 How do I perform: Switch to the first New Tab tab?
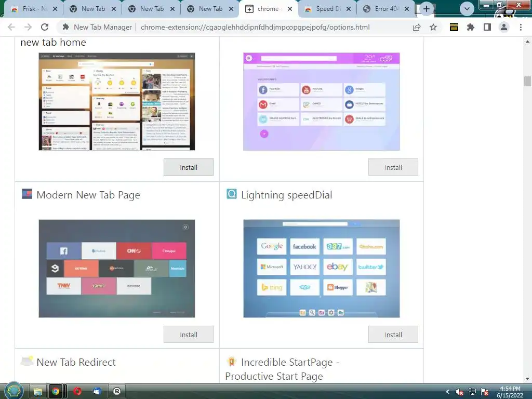(92, 9)
